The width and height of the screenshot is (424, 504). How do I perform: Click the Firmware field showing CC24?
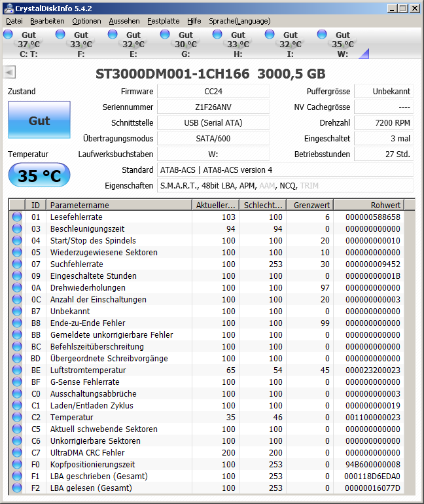pos(213,91)
